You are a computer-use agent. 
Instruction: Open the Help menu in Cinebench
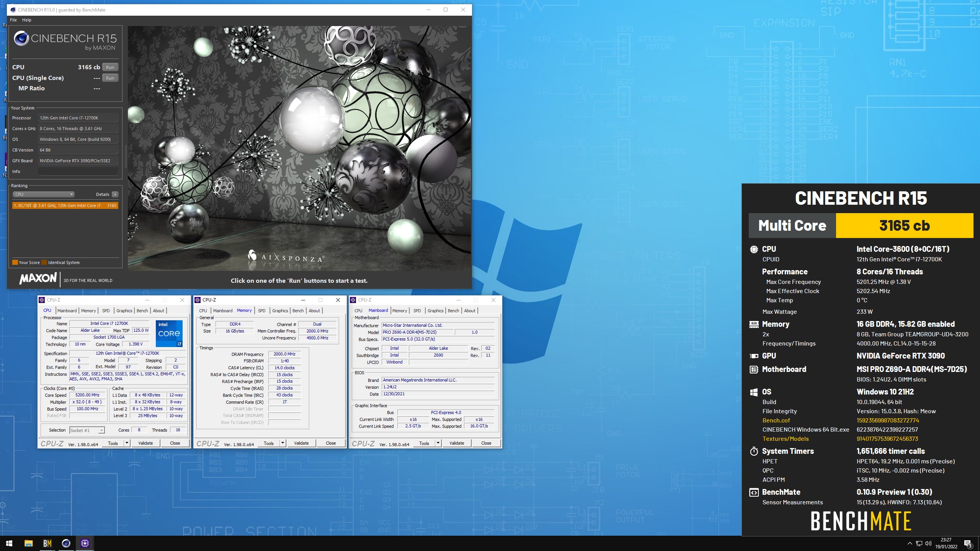27,20
